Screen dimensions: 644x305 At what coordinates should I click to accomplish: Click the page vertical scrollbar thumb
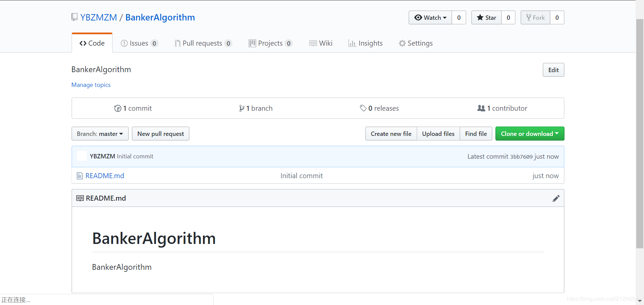(640, 134)
